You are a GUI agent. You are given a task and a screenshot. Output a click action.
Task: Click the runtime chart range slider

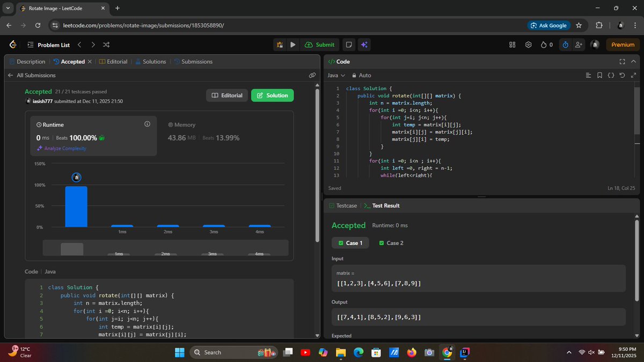[72, 248]
